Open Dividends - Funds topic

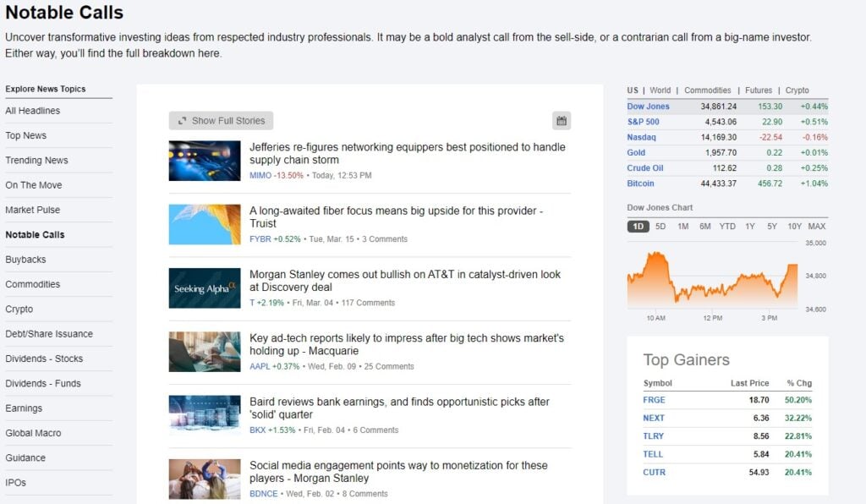click(43, 384)
